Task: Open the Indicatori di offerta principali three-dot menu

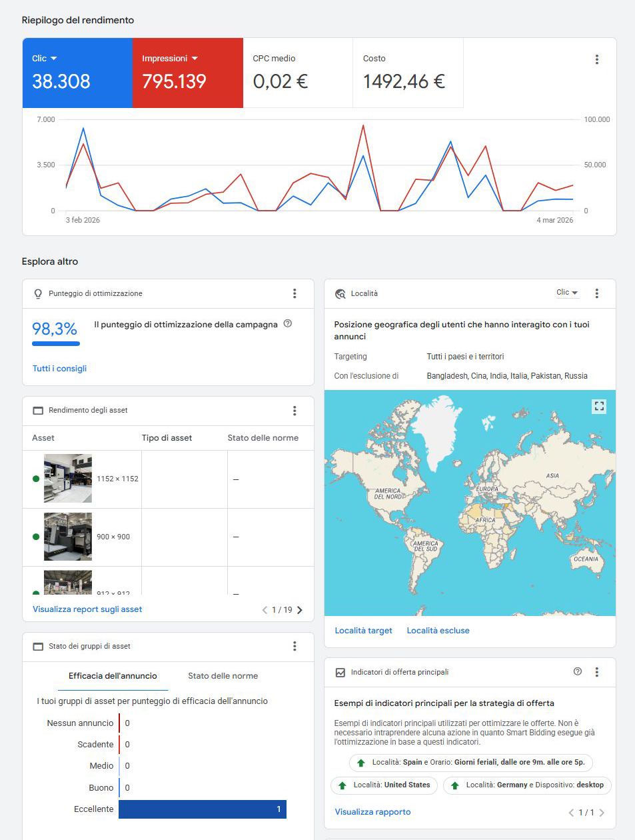Action: pyautogui.click(x=596, y=672)
